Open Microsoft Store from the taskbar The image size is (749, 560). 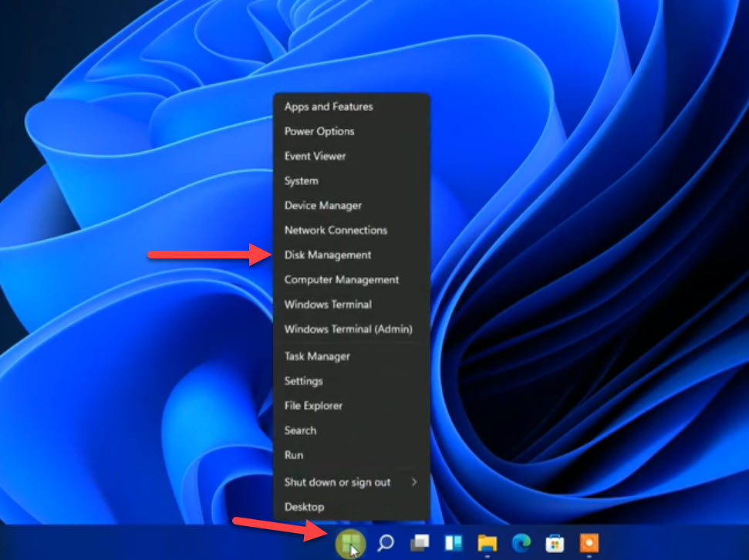pyautogui.click(x=555, y=543)
